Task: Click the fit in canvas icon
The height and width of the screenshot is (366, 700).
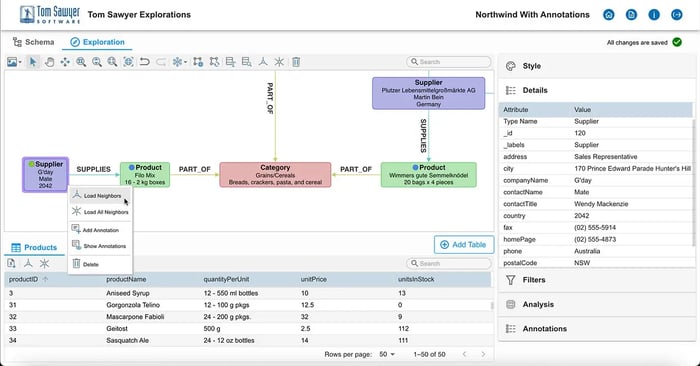Action: point(129,62)
